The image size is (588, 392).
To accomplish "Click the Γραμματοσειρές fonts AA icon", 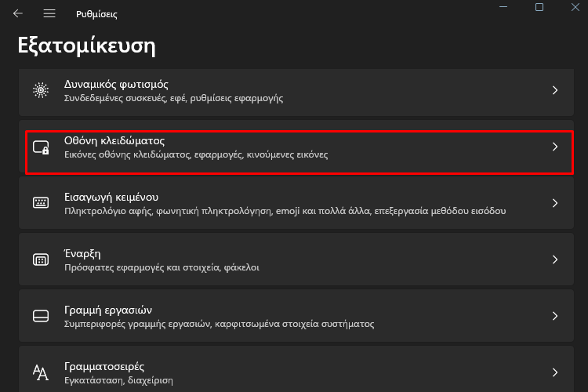I will 41,372.
